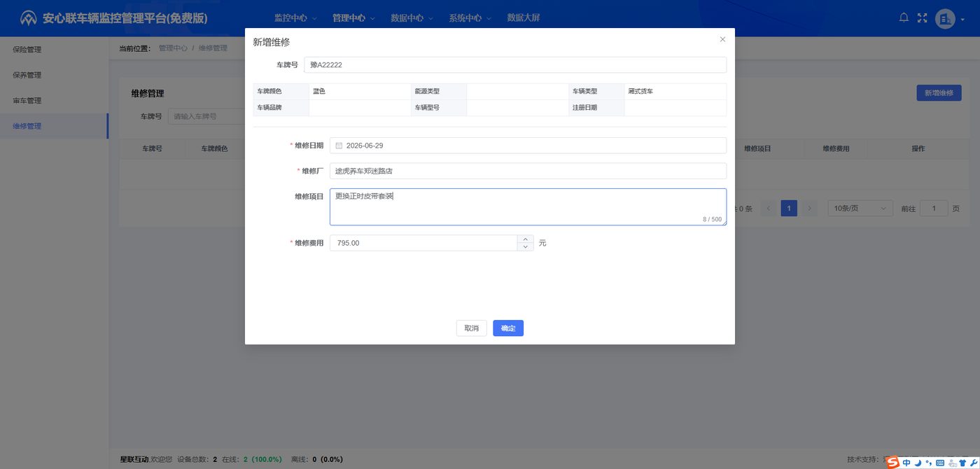Open the 10条/页 page size dropdown
The width and height of the screenshot is (980, 469).
[x=860, y=208]
